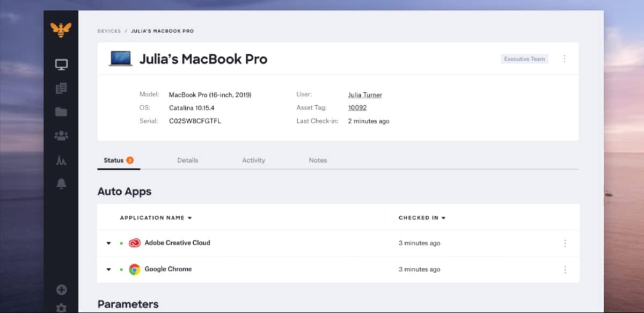Open the settings gear icon in sidebar
Image resolution: width=644 pixels, height=313 pixels.
pos(62,308)
